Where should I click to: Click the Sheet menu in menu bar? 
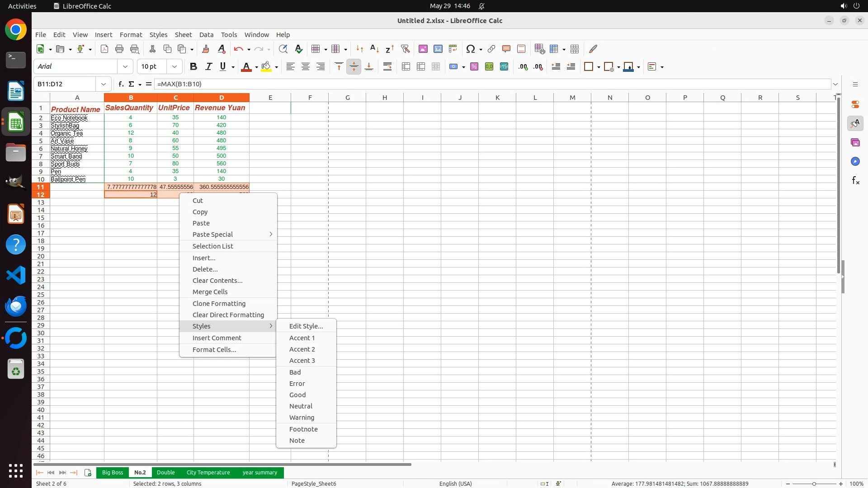[183, 35]
